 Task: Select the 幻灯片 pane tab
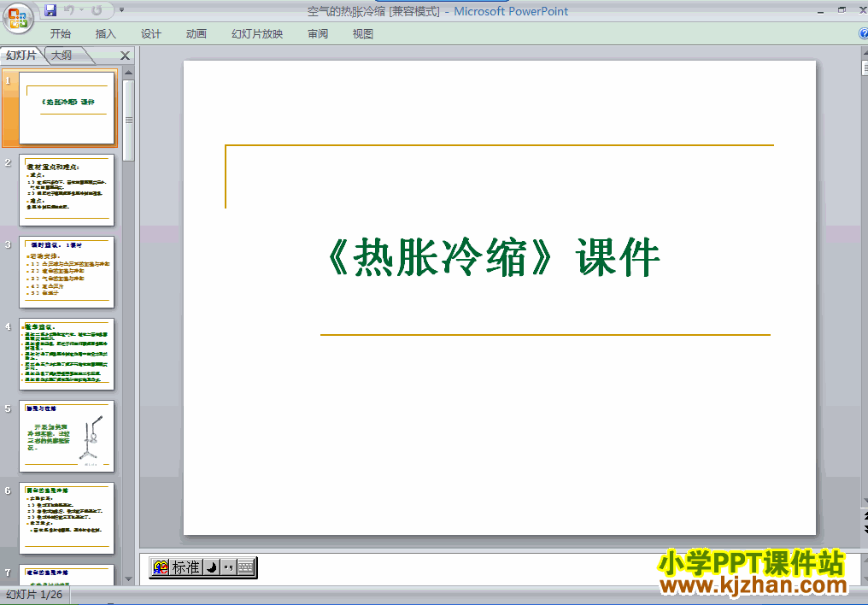pos(21,56)
